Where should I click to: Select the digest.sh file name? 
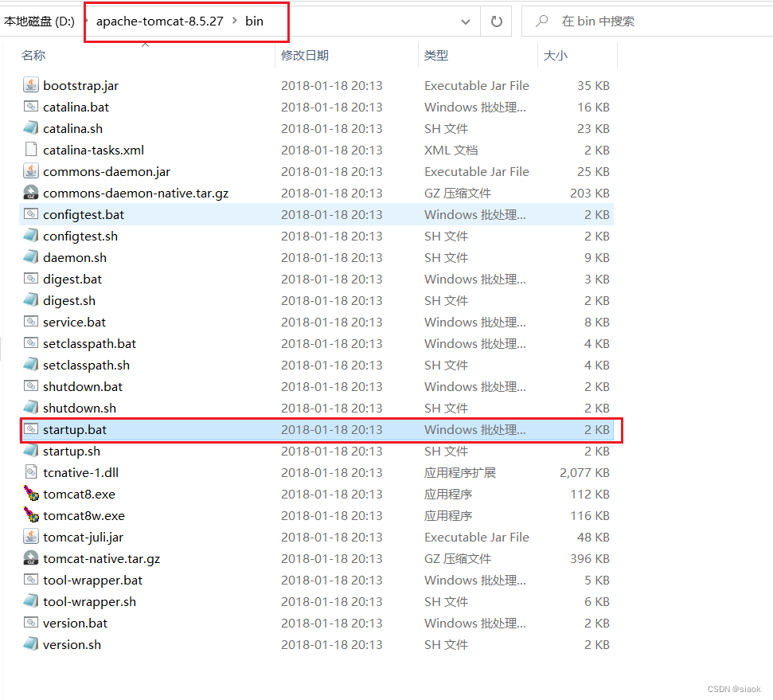point(69,301)
